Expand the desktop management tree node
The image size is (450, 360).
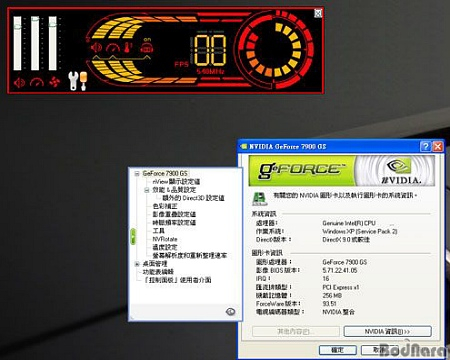click(x=137, y=264)
